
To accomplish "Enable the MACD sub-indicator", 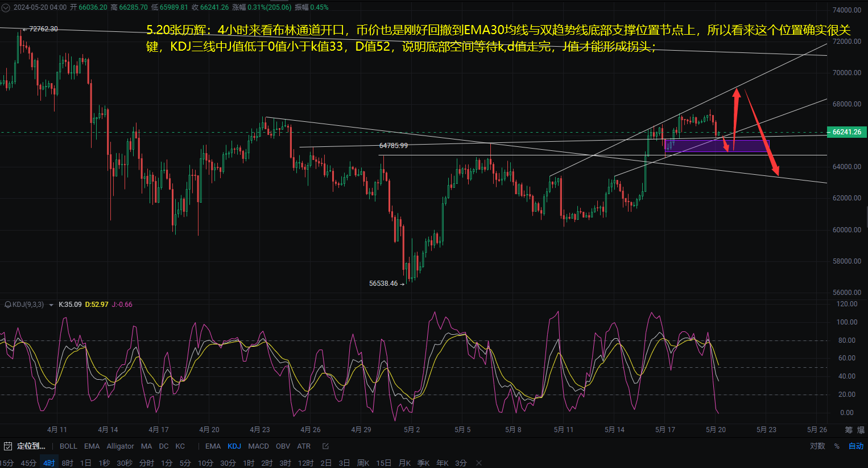I will point(258,446).
